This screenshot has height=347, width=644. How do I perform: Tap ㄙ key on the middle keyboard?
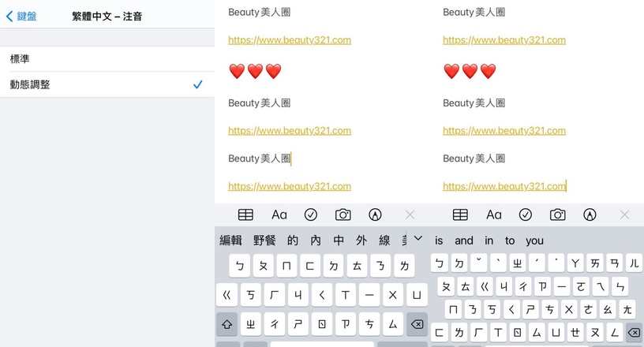pos(393,324)
